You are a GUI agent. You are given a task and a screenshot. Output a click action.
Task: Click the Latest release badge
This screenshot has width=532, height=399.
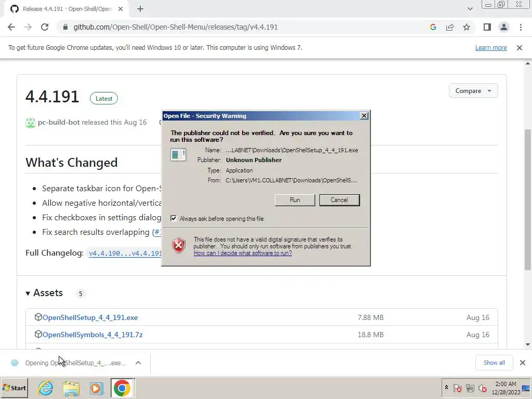click(104, 98)
